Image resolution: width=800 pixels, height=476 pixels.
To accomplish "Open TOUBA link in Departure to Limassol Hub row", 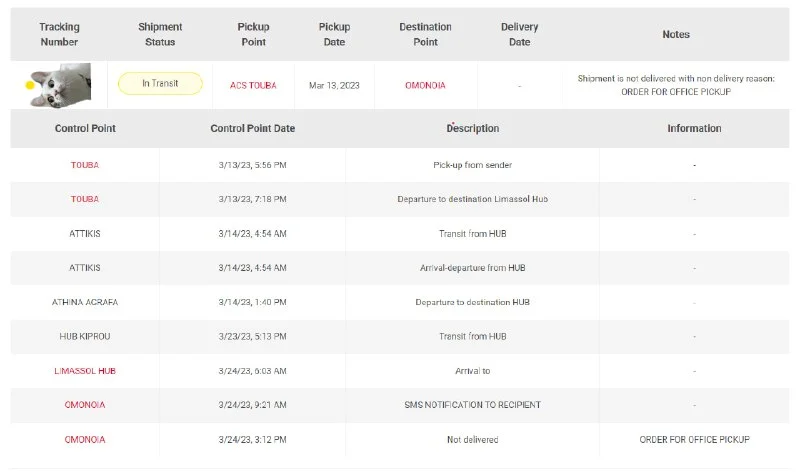I will tap(85, 199).
